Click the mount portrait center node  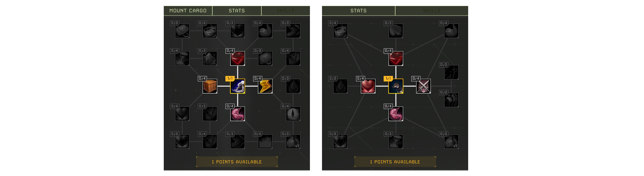point(237,86)
